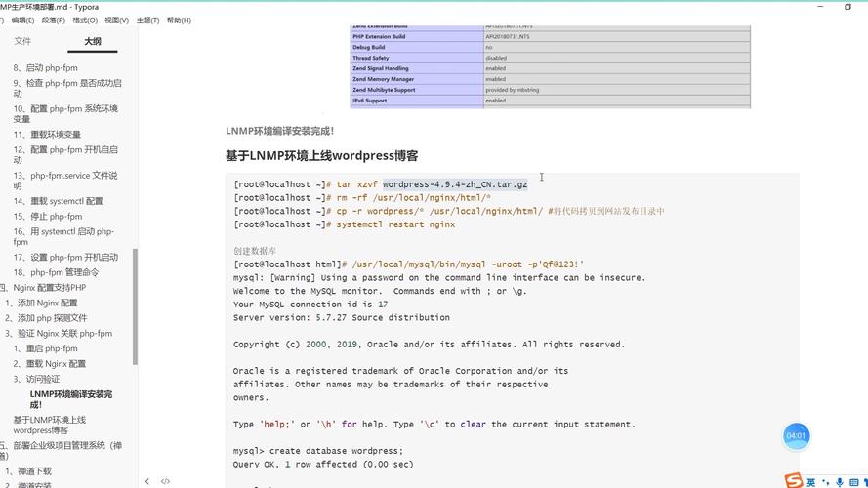The height and width of the screenshot is (488, 868).
Task: Minimize the Typora window
Action: click(x=820, y=7)
